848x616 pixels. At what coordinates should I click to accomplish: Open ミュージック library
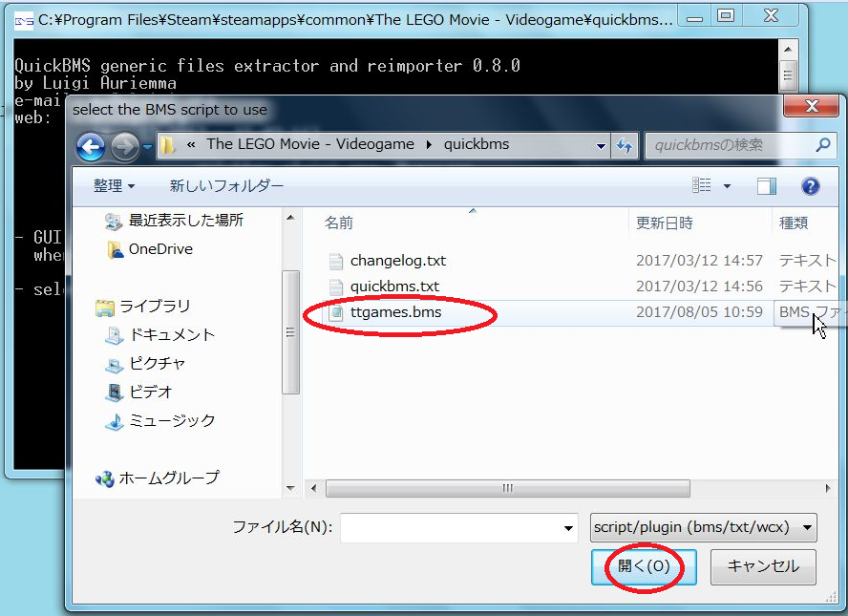click(x=172, y=421)
